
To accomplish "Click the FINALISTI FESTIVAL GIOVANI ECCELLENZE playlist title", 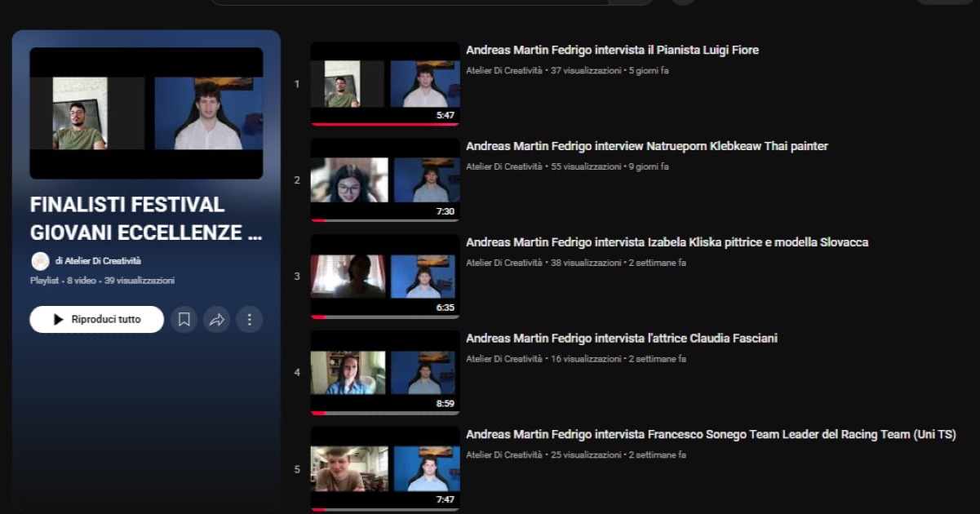I will 146,219.
